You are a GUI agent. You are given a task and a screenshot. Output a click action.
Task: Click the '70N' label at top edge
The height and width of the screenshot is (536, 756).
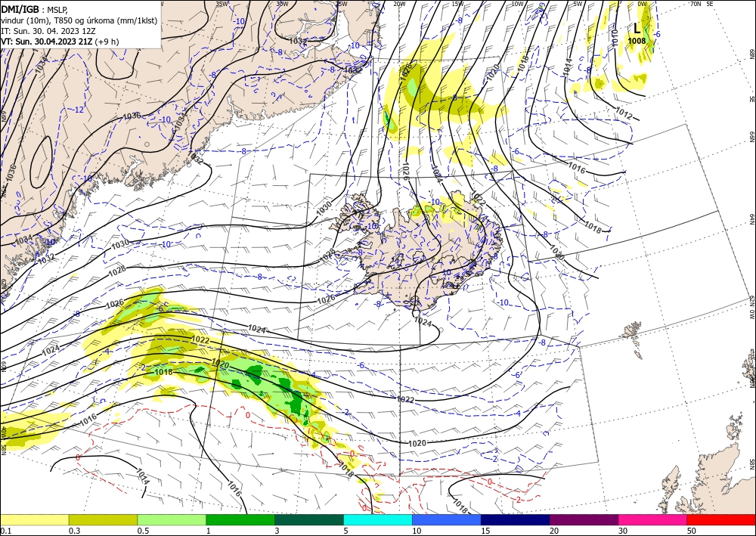point(696,4)
